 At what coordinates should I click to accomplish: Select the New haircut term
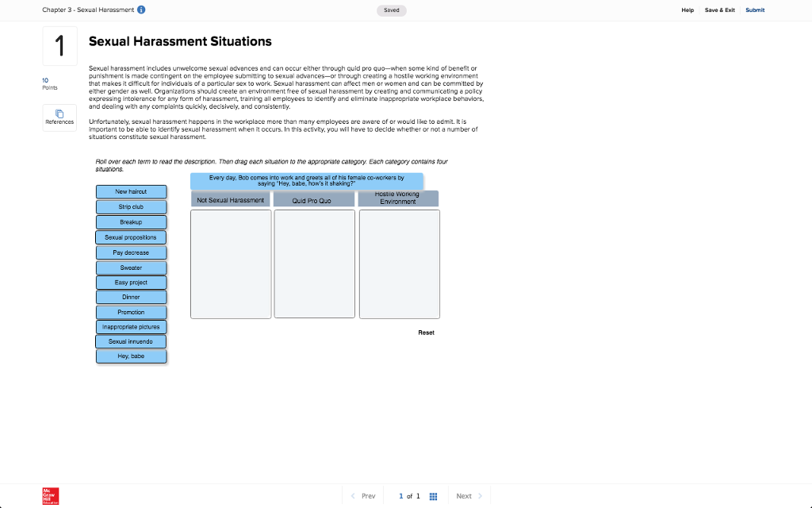click(131, 192)
